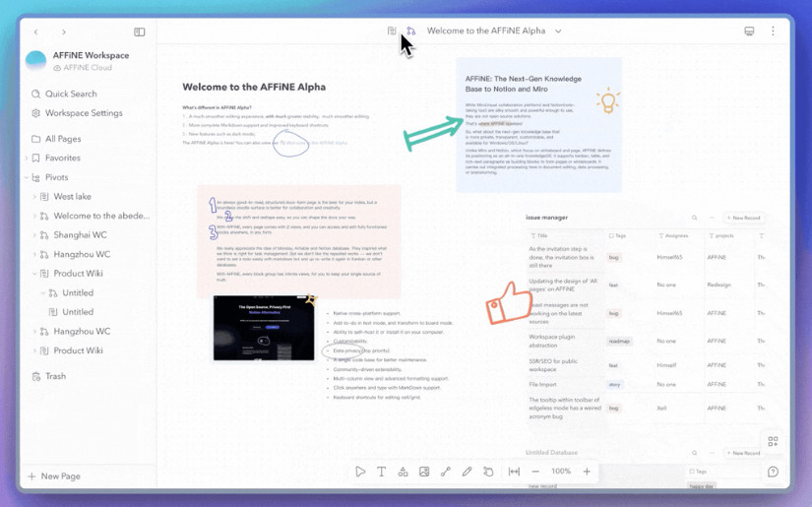Click the Welcome to the AFFiNE Alpha heading
Viewport: 812px width, 507px height.
pos(254,87)
